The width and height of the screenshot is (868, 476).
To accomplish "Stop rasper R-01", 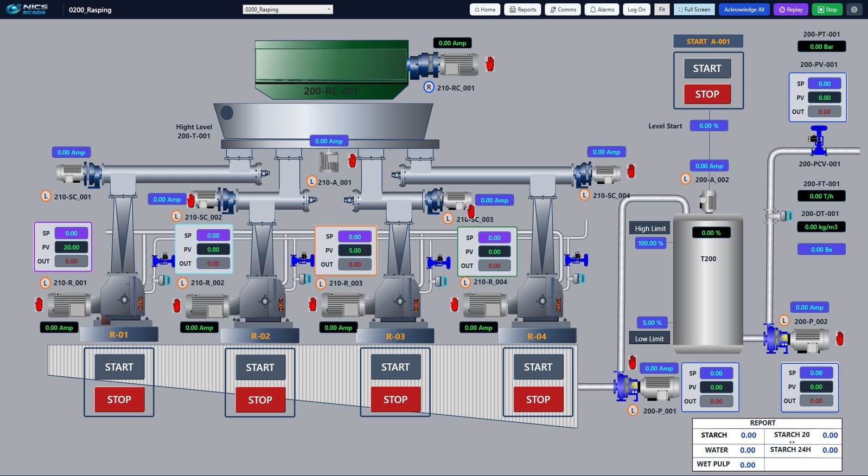I will tap(119, 400).
